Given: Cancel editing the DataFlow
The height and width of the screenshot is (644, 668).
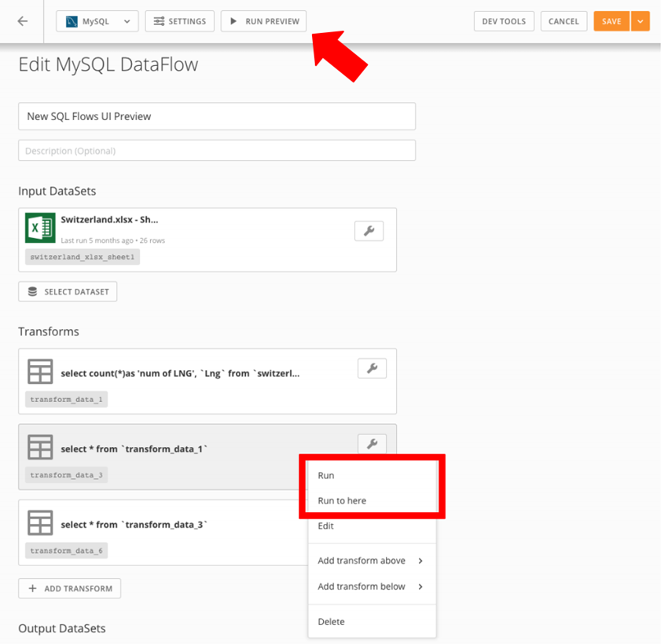Looking at the screenshot, I should [563, 21].
